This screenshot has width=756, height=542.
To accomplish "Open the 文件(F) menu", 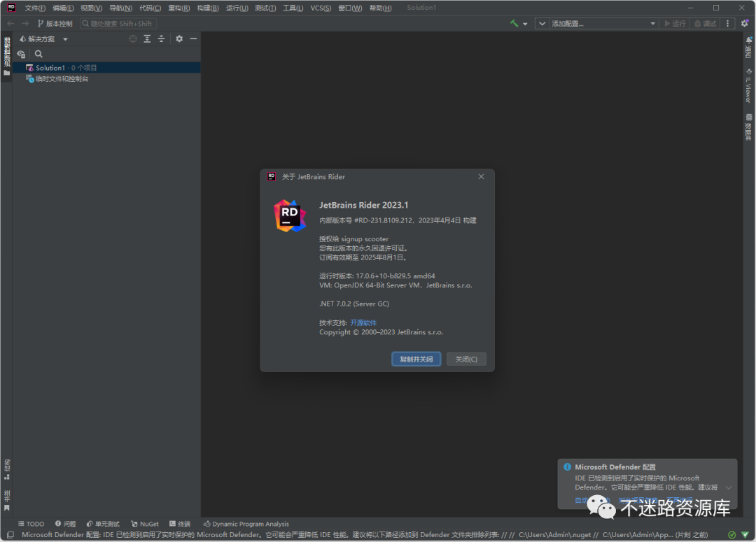I will click(x=35, y=8).
